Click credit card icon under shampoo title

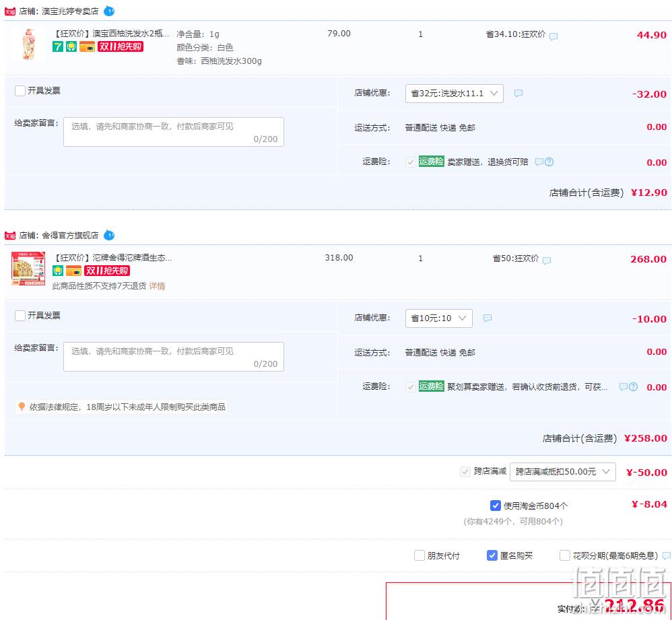87,46
